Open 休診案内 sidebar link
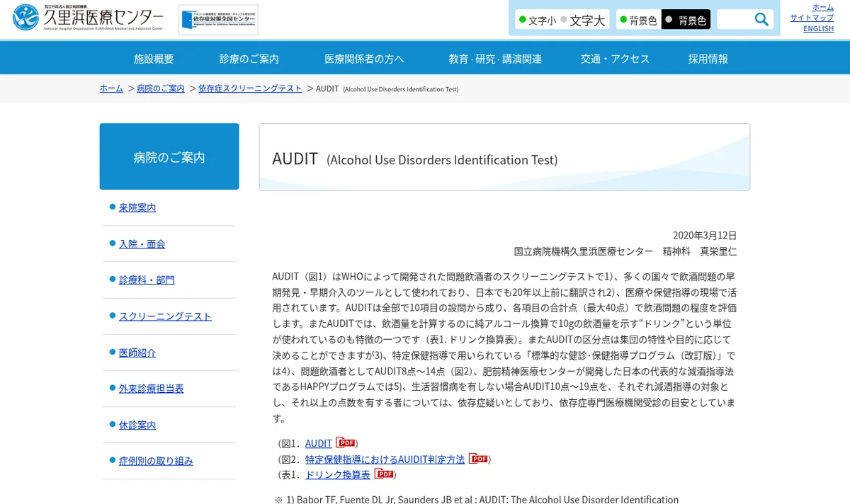This screenshot has height=504, width=850. (137, 425)
